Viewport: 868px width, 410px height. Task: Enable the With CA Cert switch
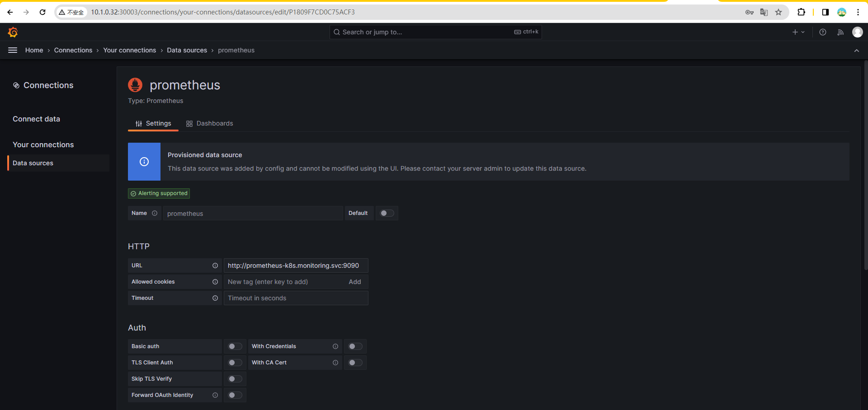[355, 363]
